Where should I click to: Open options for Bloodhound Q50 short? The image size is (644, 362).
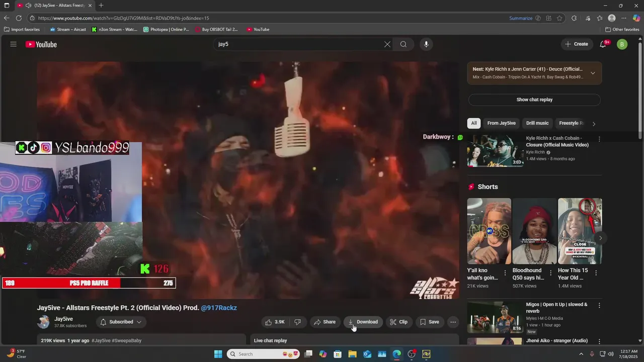551,273
